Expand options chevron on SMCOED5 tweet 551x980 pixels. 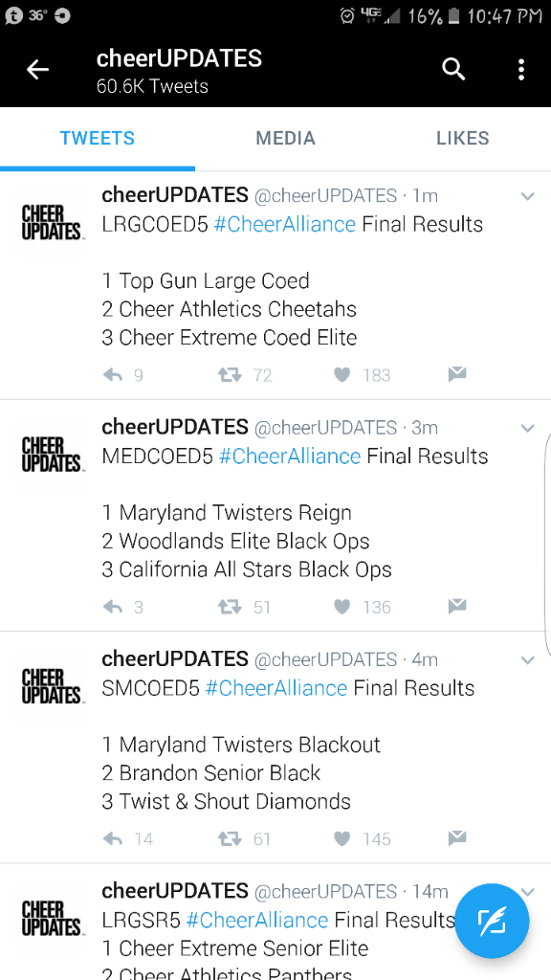point(528,660)
